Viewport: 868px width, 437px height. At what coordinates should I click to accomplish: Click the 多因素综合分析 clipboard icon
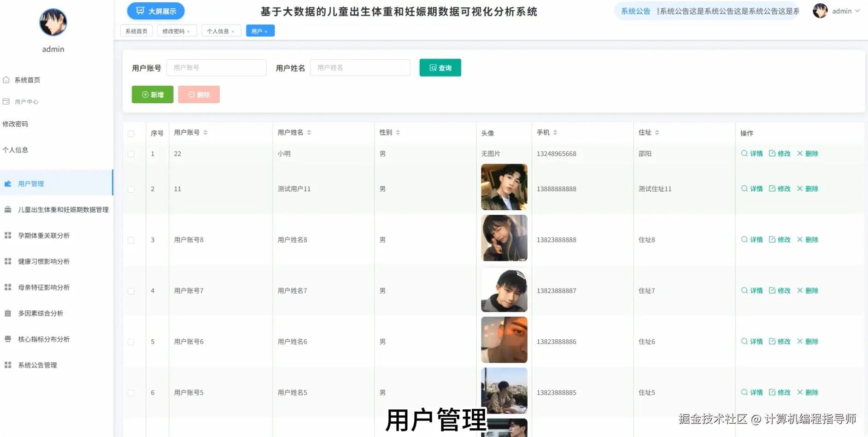pos(8,313)
